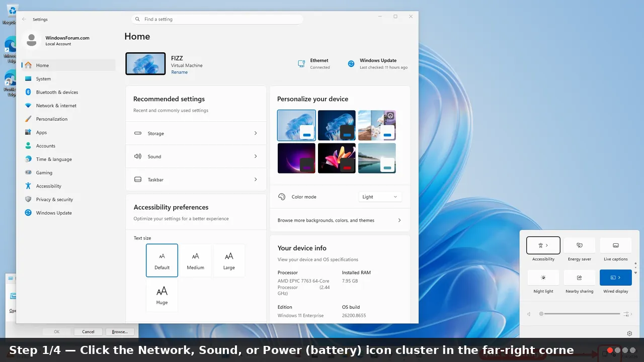
Task: Go back with the Settings back arrow
Action: click(x=24, y=19)
